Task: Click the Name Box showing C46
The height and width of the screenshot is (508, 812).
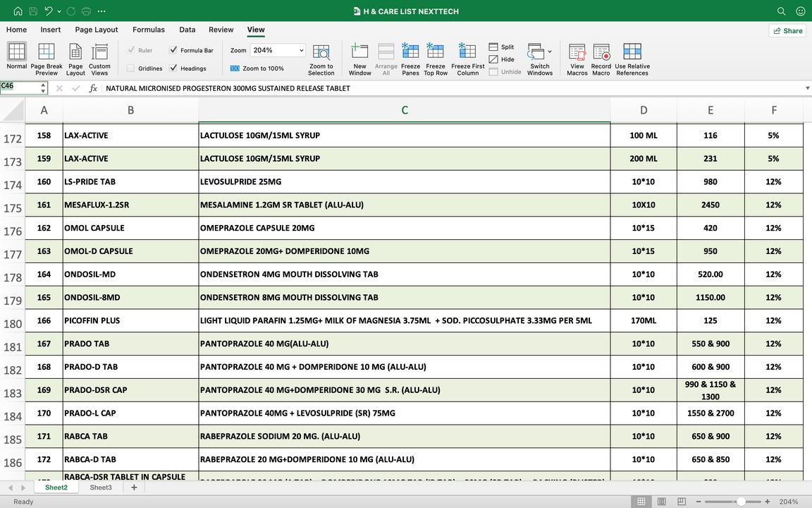Action: (x=19, y=87)
